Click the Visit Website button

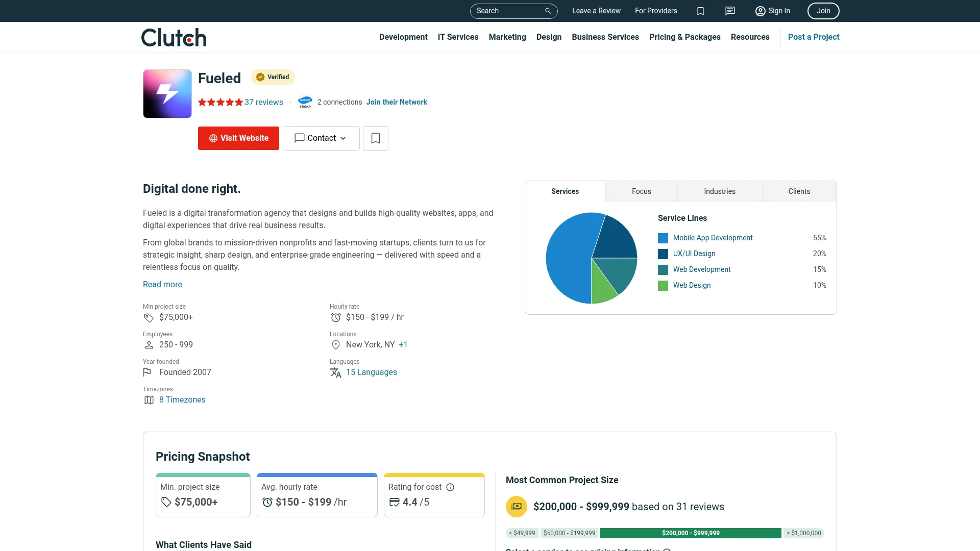pos(238,138)
